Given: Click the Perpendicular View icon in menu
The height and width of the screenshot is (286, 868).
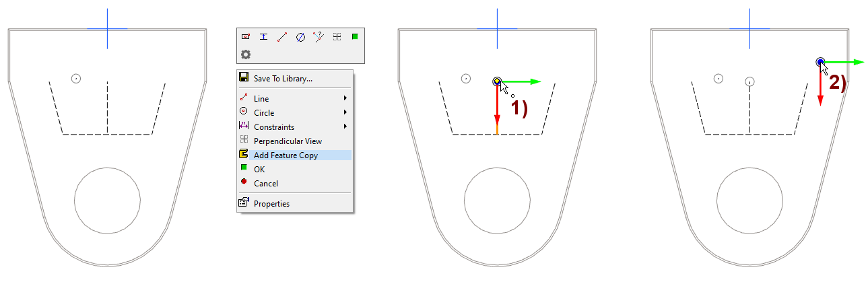Looking at the screenshot, I should pyautogui.click(x=244, y=140).
